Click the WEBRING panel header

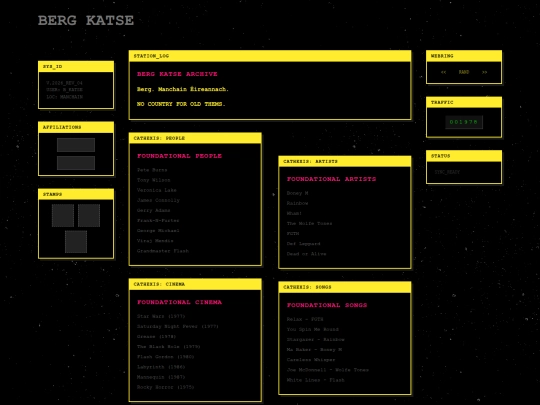464,56
